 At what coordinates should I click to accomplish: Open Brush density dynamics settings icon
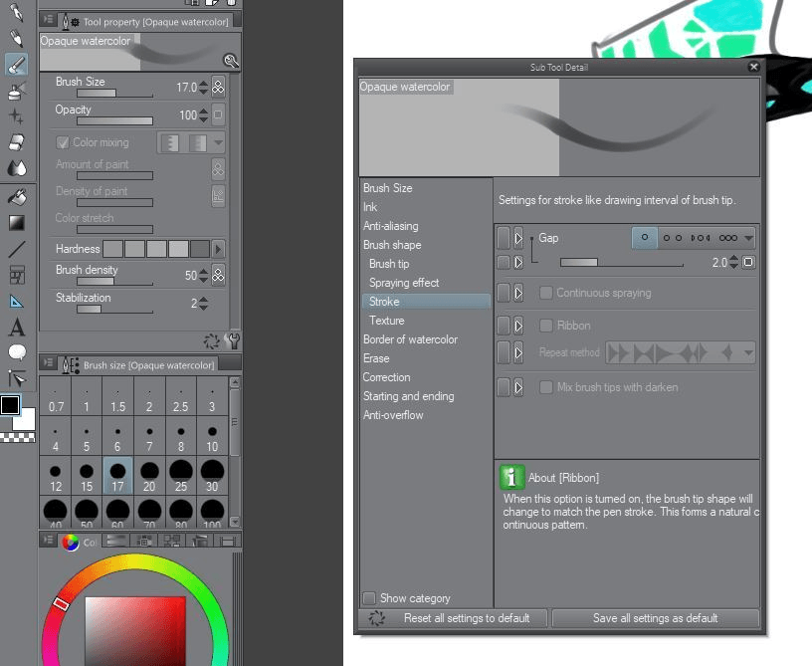(219, 275)
